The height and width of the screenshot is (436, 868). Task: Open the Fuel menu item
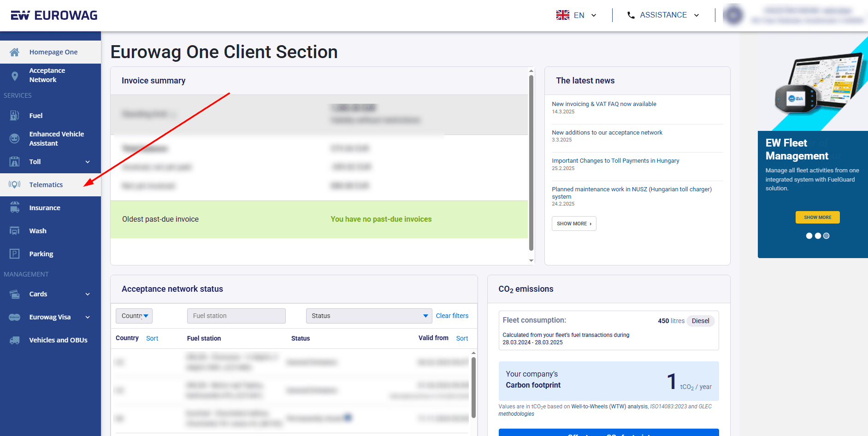pyautogui.click(x=51, y=116)
